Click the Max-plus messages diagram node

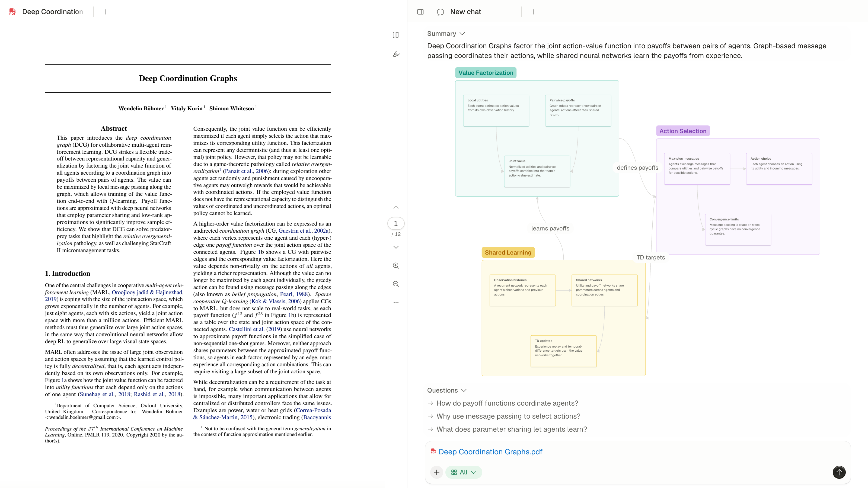point(697,169)
